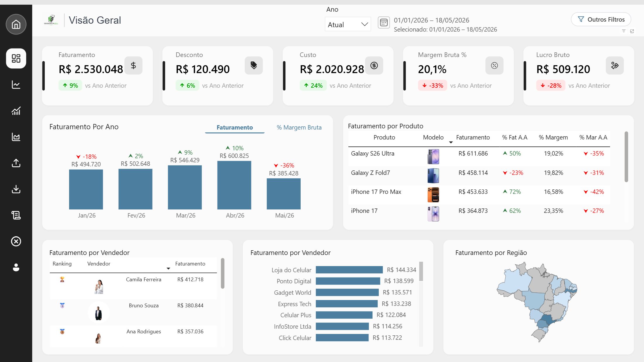This screenshot has width=644, height=362.
Task: Click the dollar sign icon on Faturamento card
Action: coord(133,65)
